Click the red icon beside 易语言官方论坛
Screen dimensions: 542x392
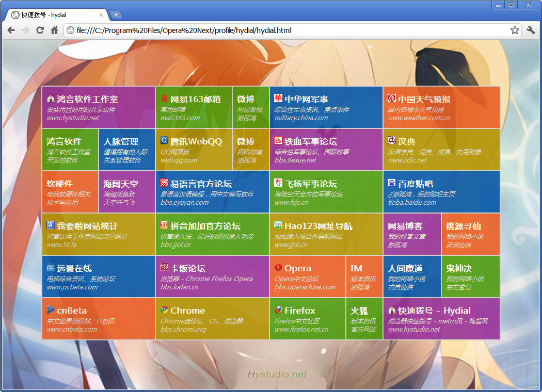[164, 183]
